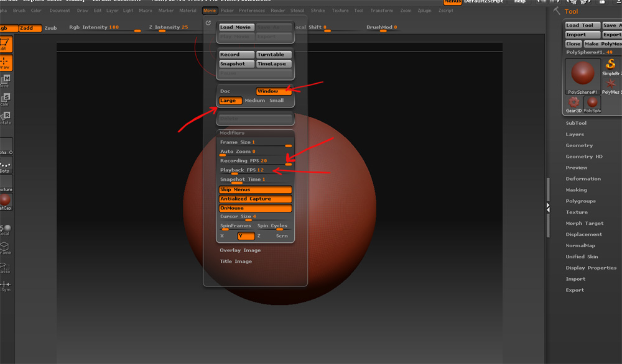Toggle Antialized Capture
The image size is (622, 364).
pos(255,199)
